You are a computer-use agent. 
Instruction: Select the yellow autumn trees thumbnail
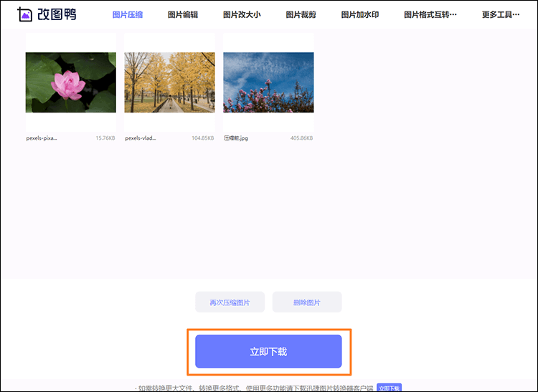pos(169,82)
